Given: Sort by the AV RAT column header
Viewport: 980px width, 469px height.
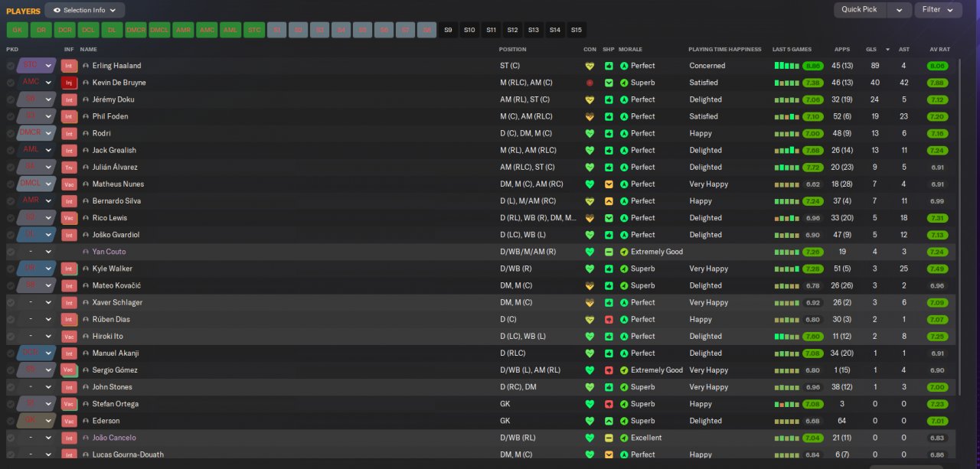Looking at the screenshot, I should tap(939, 49).
